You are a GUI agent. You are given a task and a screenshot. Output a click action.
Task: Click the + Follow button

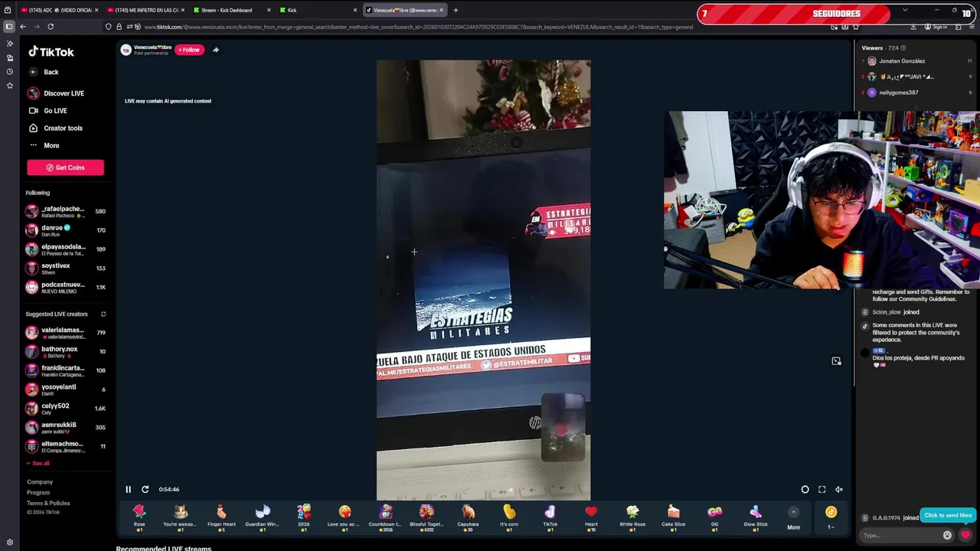coord(189,50)
